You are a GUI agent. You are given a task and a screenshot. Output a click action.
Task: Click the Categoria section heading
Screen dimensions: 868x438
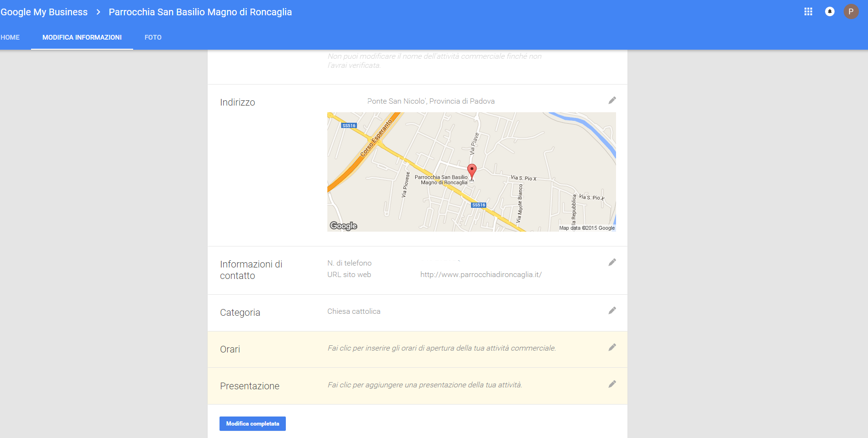pyautogui.click(x=240, y=312)
